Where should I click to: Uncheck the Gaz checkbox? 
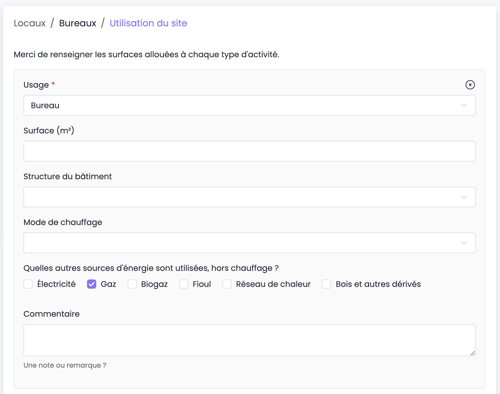pos(92,284)
